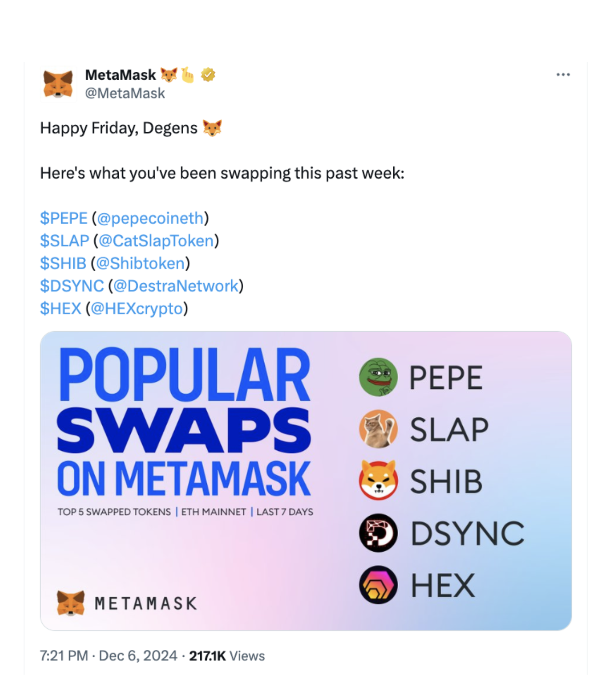605x700 pixels.
Task: Visit the @CatSlapToken profile mention
Action: [156, 240]
